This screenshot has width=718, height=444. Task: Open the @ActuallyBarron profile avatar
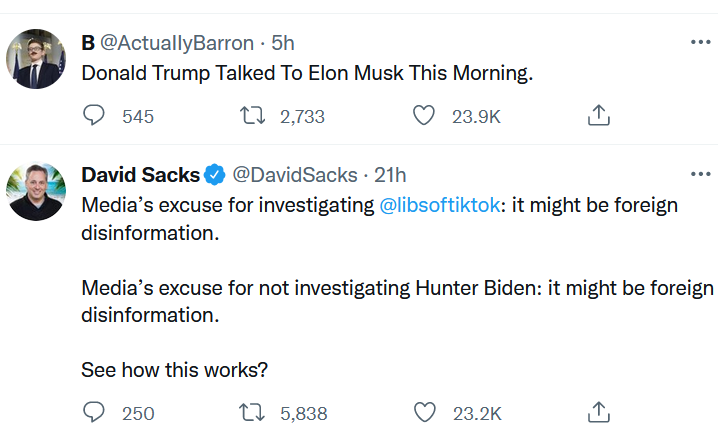[x=36, y=59]
